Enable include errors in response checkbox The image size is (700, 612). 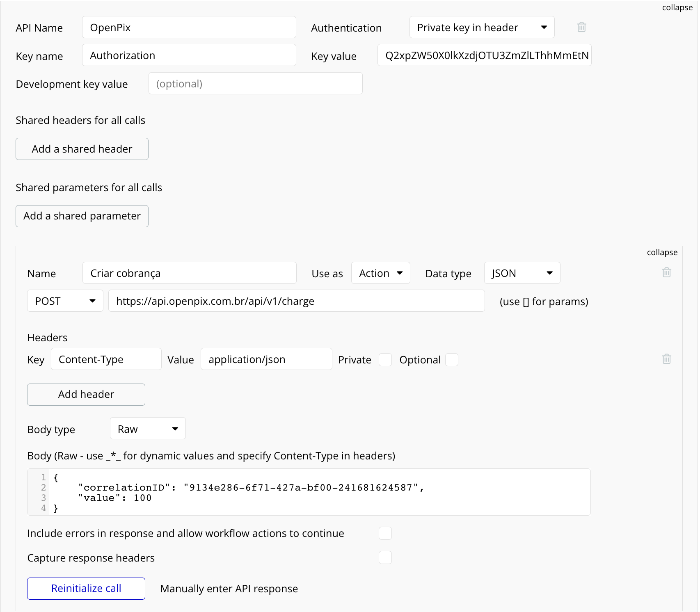pos(385,533)
